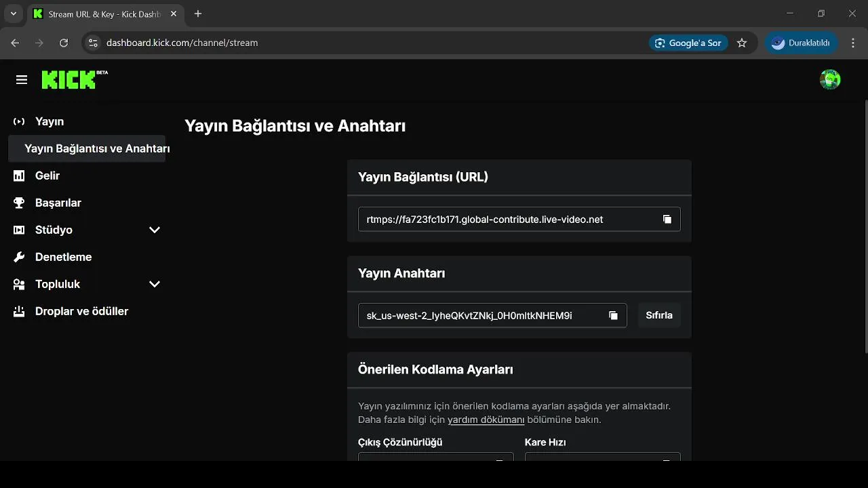The width and height of the screenshot is (868, 488).
Task: Bookmark this page with the star icon
Action: 742,43
